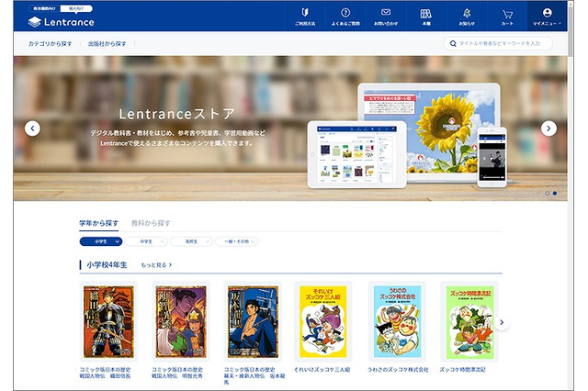
Task: Open the うわさのズッコケ株式会社 cover
Action: (397, 321)
